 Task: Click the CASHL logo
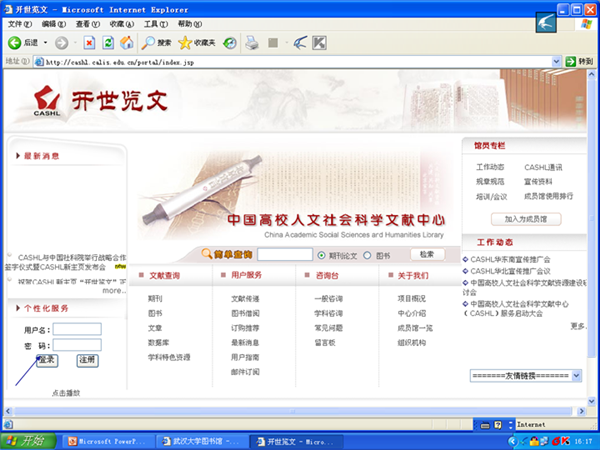click(x=47, y=101)
